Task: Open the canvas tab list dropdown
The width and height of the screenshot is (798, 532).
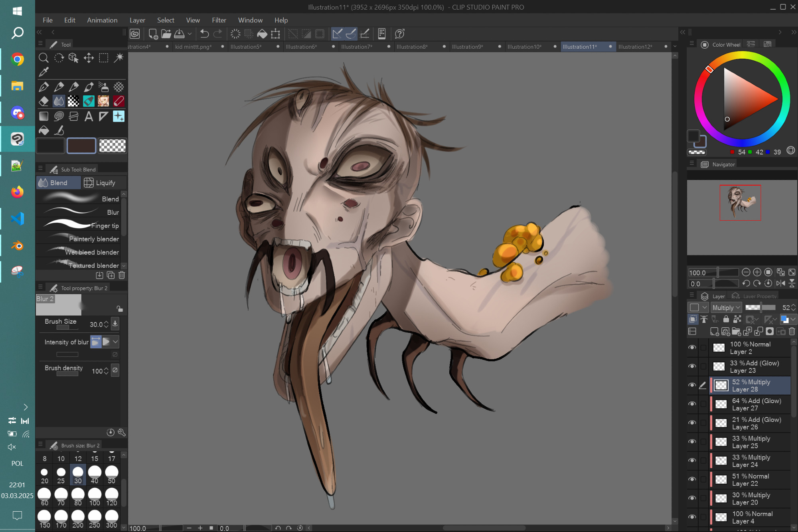Action: pyautogui.click(x=675, y=47)
